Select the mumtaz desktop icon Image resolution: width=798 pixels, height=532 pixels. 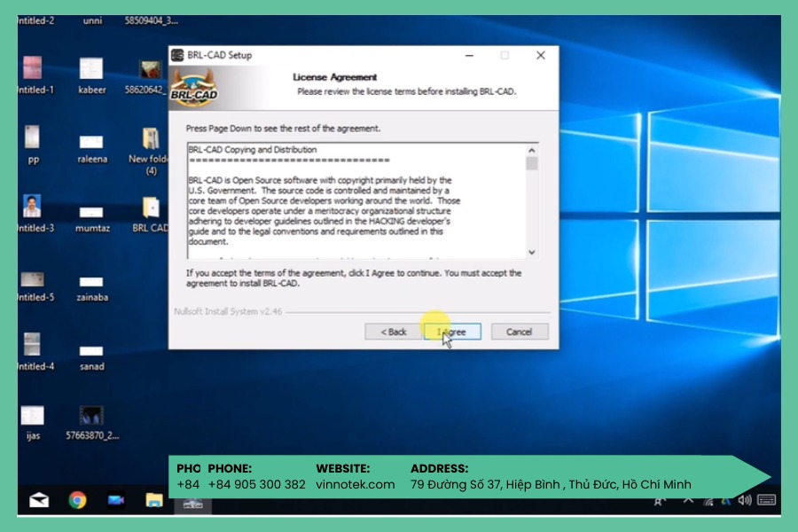click(92, 218)
